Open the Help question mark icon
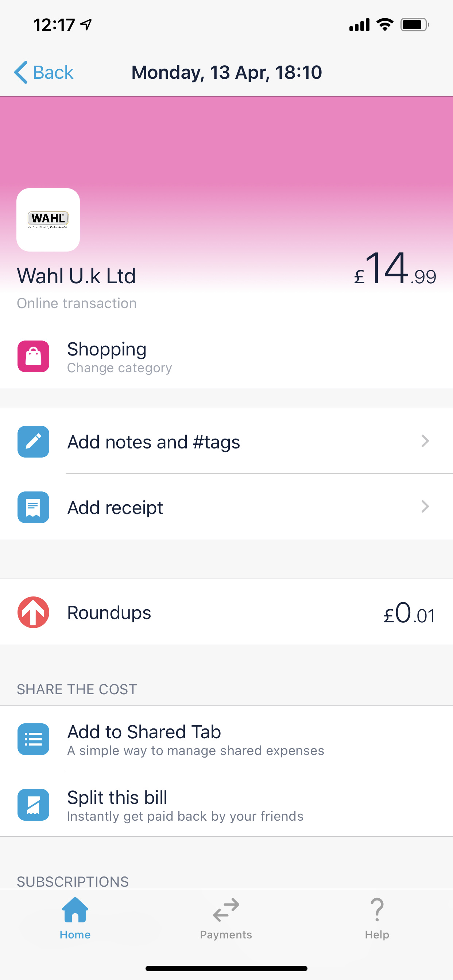 point(377,917)
